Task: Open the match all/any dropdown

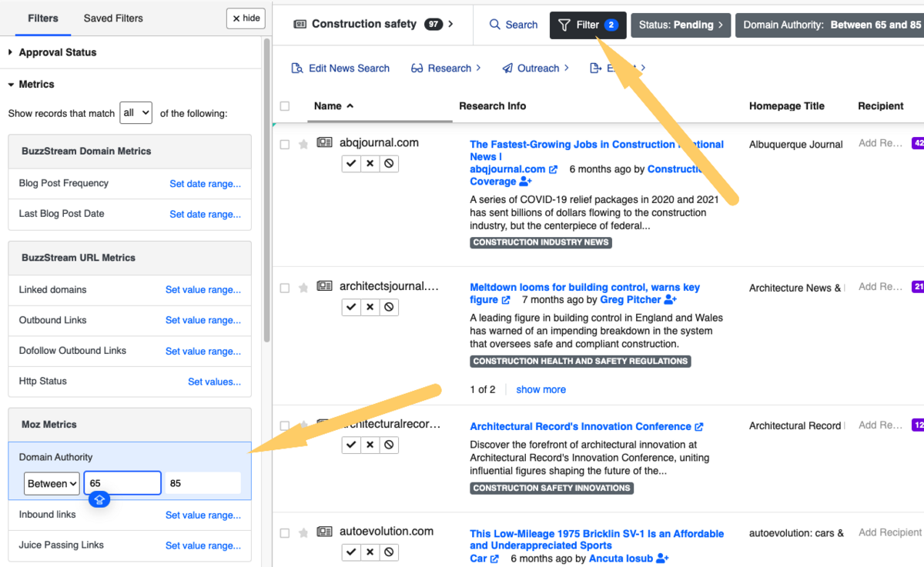Action: point(136,113)
